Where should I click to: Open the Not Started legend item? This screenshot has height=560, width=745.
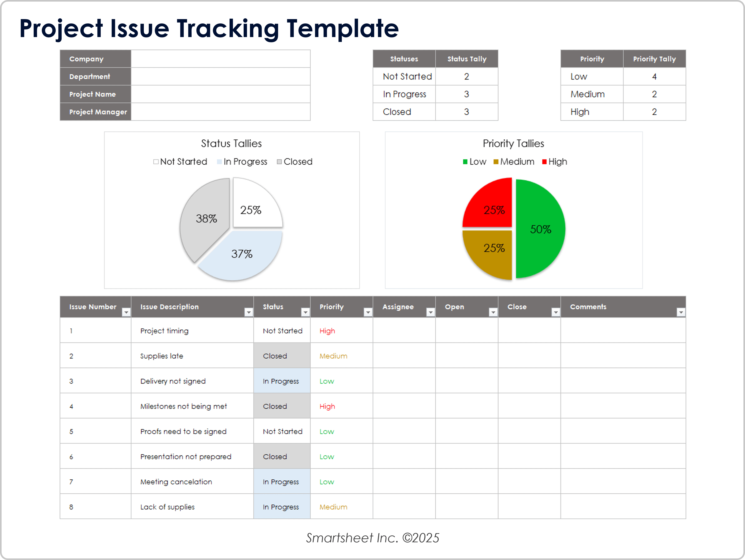pyautogui.click(x=180, y=161)
